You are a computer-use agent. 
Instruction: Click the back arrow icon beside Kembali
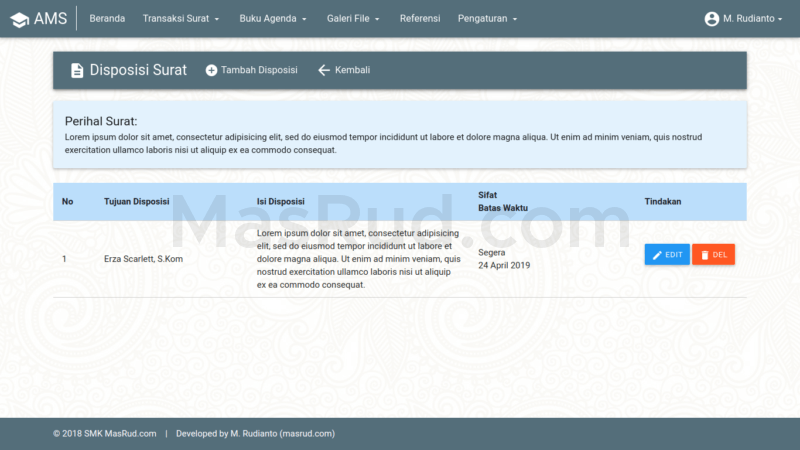pyautogui.click(x=323, y=70)
